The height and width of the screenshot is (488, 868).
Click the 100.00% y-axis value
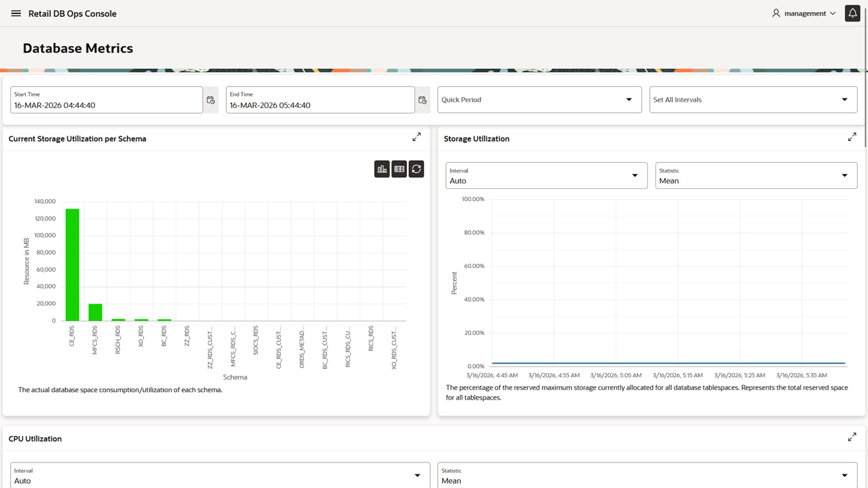click(x=472, y=199)
